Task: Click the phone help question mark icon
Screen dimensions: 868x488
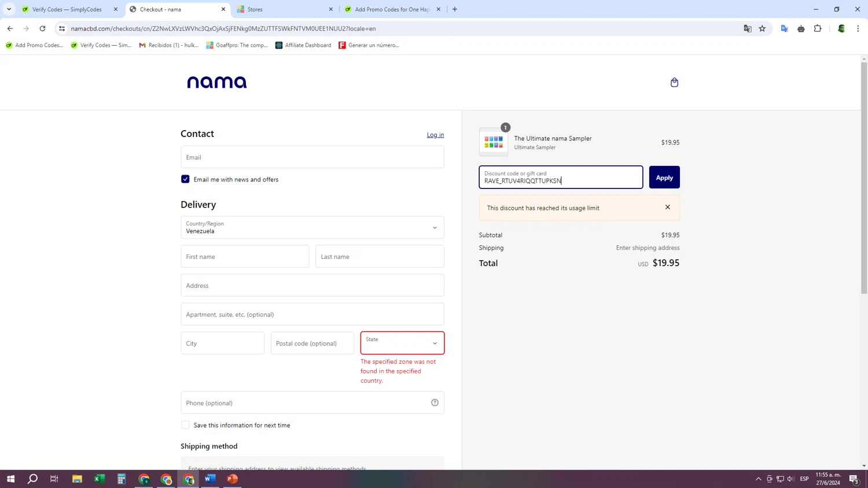Action: click(x=435, y=402)
